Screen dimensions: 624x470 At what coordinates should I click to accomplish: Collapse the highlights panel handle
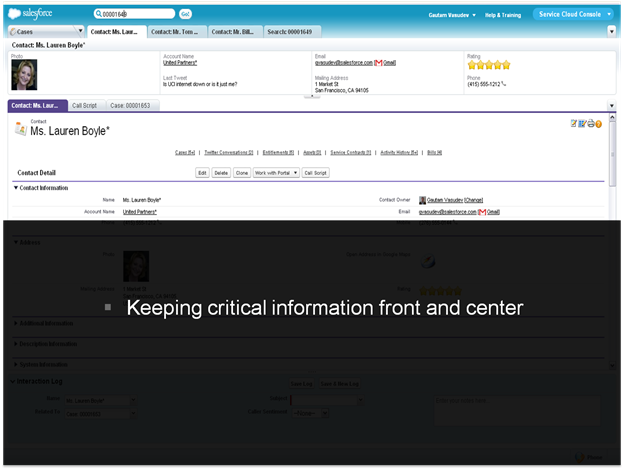pyautogui.click(x=312, y=96)
